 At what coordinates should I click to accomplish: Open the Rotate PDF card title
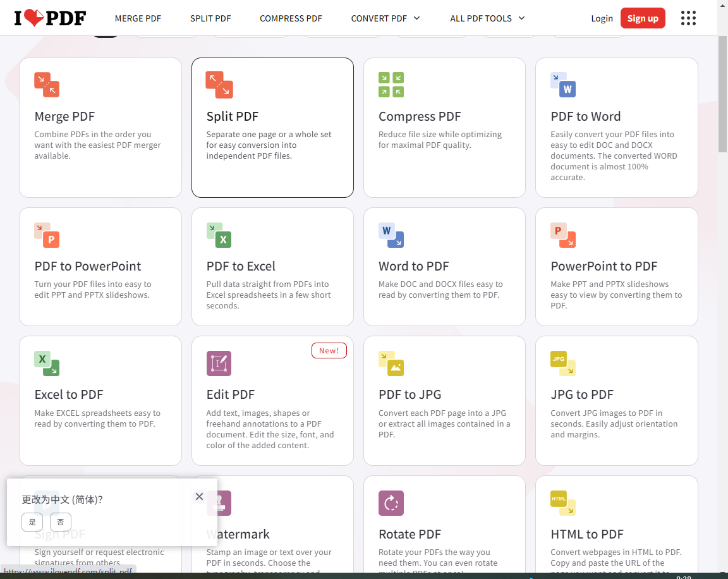coord(410,534)
